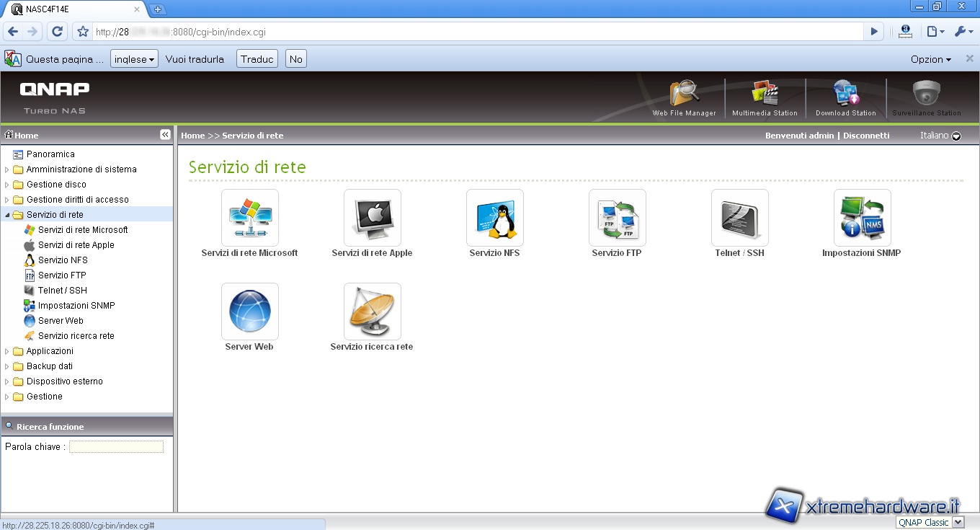This screenshot has height=530, width=980.
Task: Open the Italiano language dropdown
Action: click(955, 136)
